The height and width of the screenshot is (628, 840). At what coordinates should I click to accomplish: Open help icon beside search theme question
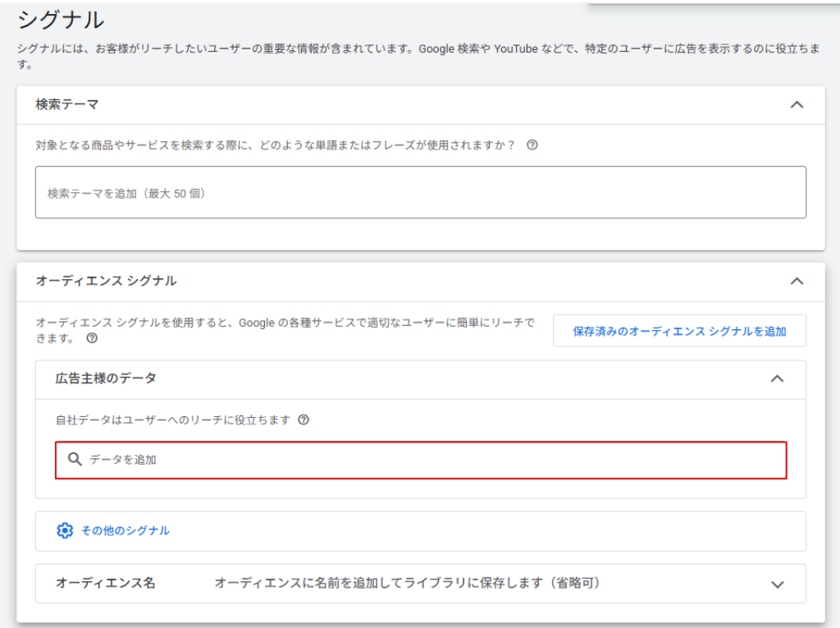(532, 144)
